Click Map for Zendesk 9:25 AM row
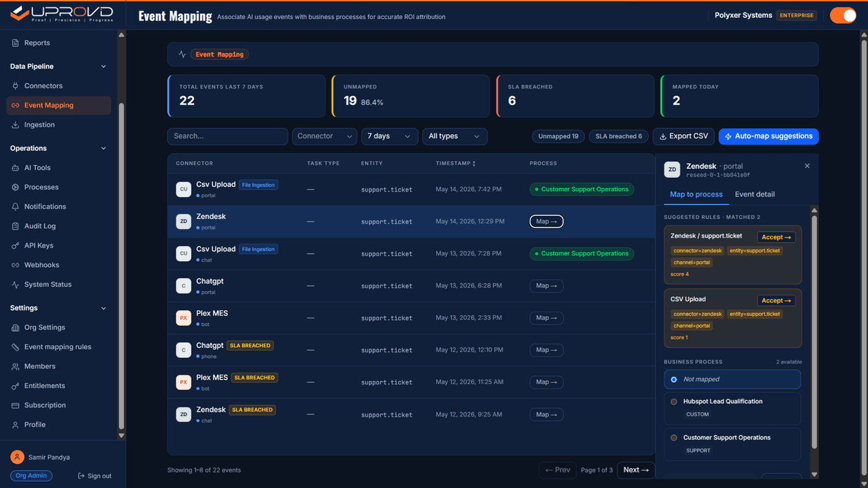The height and width of the screenshot is (488, 868). coord(546,414)
